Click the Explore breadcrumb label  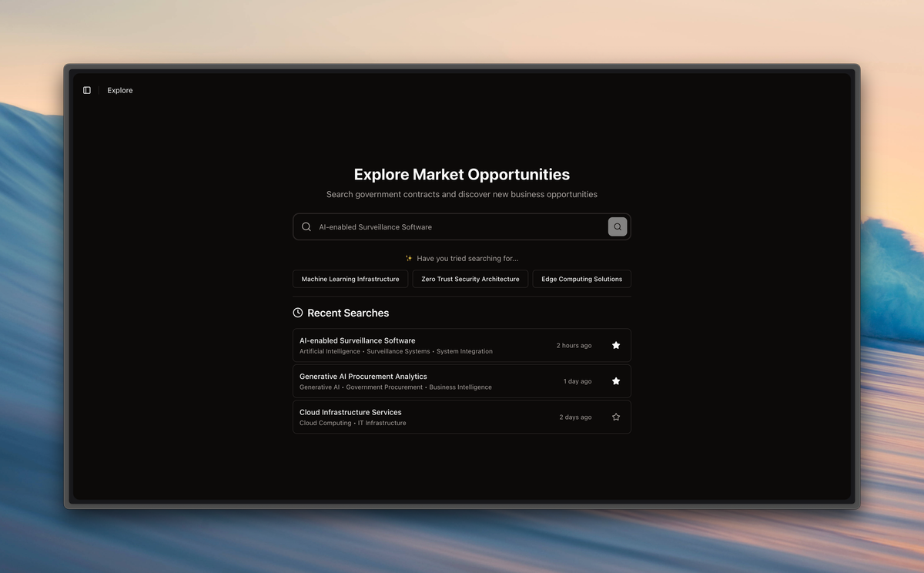[120, 90]
